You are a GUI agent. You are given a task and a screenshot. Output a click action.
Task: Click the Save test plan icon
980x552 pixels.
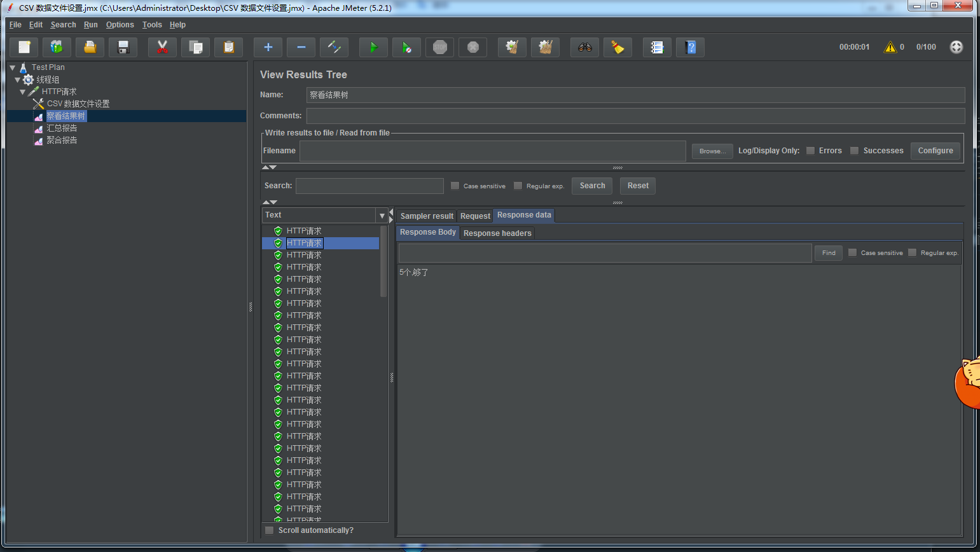pos(123,47)
